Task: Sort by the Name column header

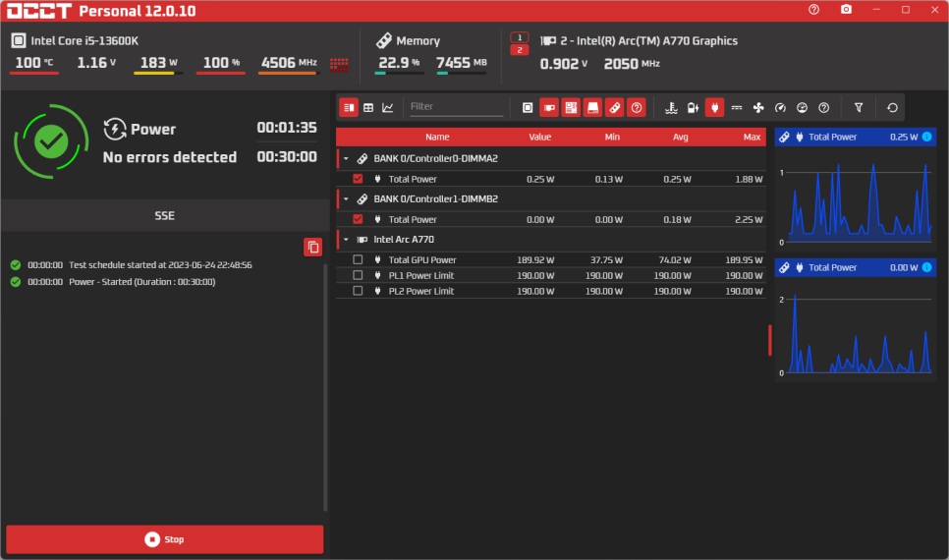Action: pyautogui.click(x=437, y=137)
